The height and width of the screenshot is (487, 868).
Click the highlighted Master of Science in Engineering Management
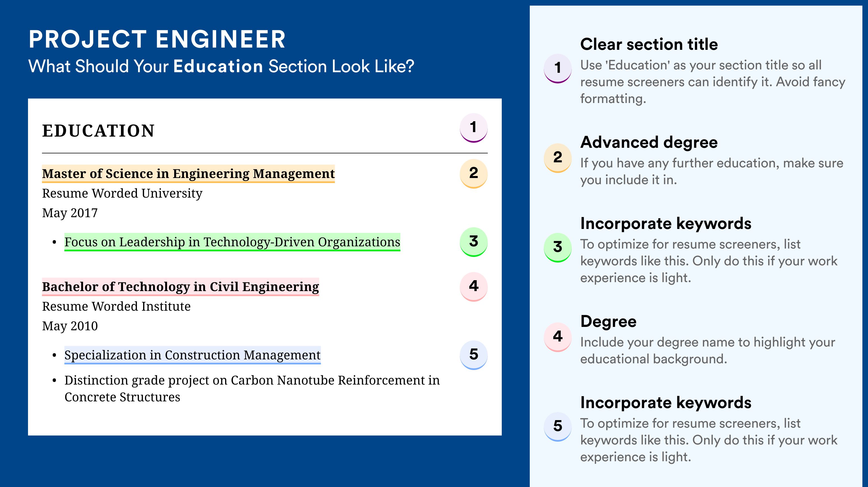click(188, 174)
